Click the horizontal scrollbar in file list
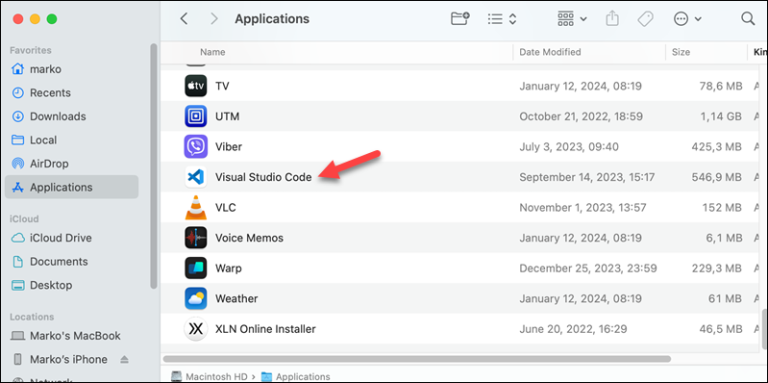This screenshot has height=383, width=768. pos(417,359)
